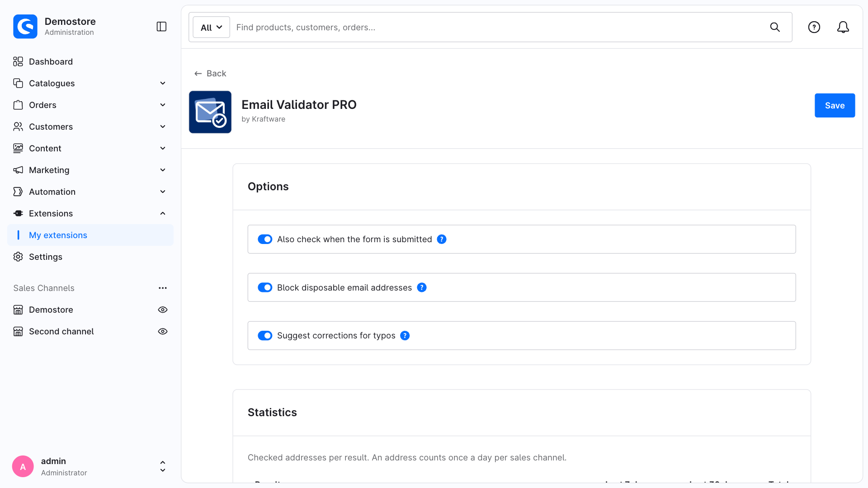
Task: Open the Marketing menu item
Action: [x=90, y=170]
